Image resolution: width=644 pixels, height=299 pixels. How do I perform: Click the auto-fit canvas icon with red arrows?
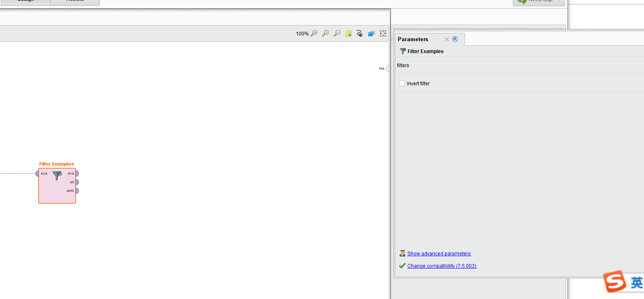[x=383, y=33]
